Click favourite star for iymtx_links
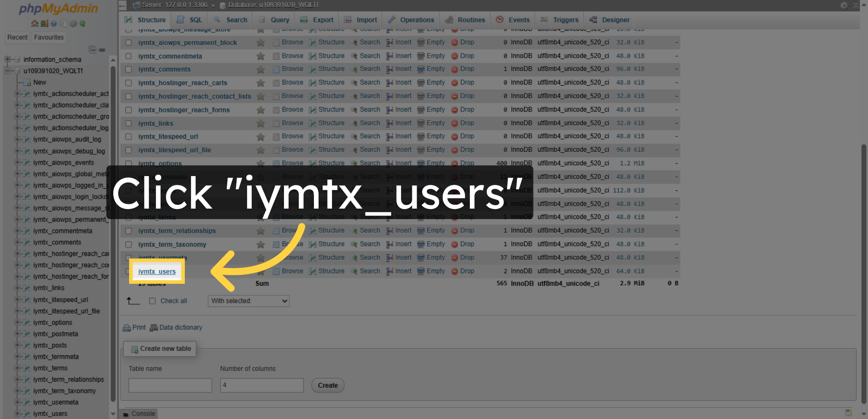 click(260, 123)
